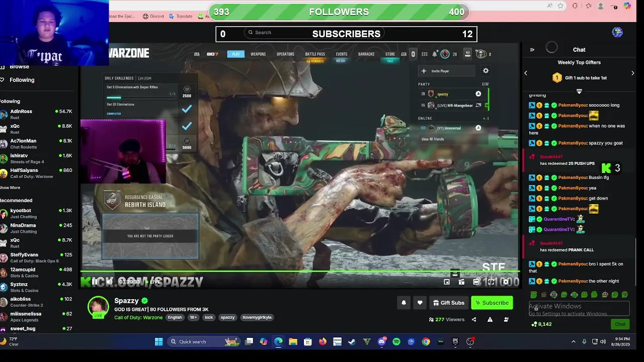Open SteffyEvans recommended channel
This screenshot has height=362, width=644.
coord(36,257)
